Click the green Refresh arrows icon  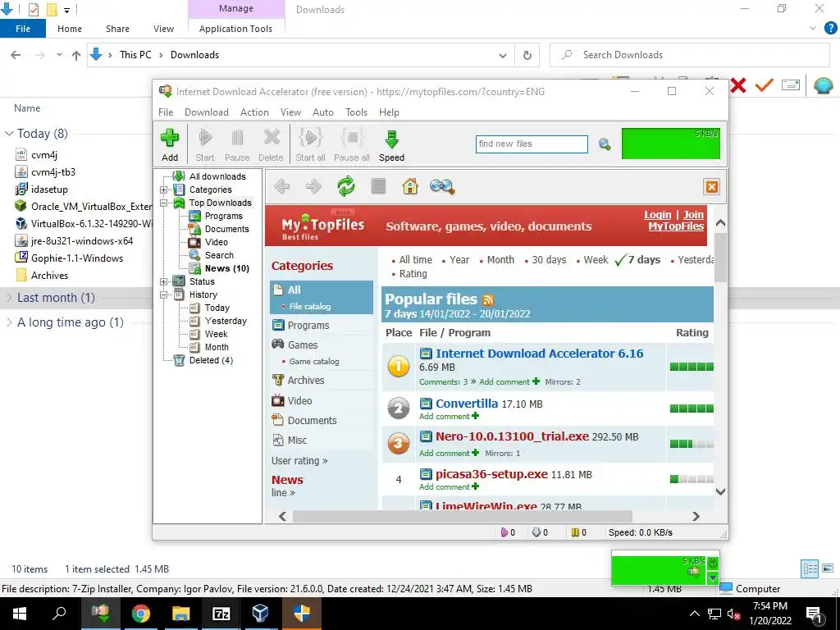pos(346,186)
